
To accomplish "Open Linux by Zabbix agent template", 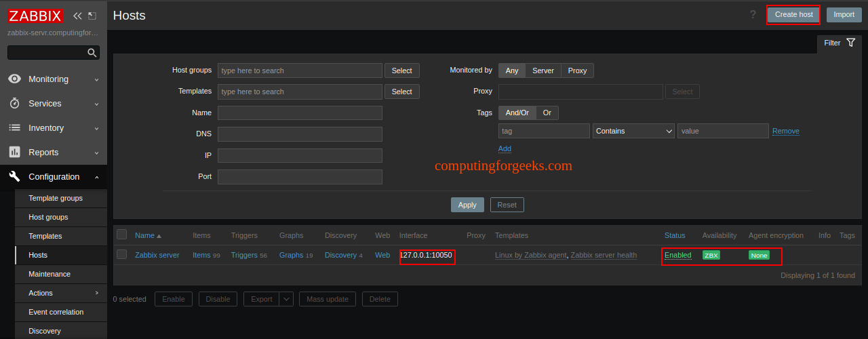I will [x=530, y=255].
